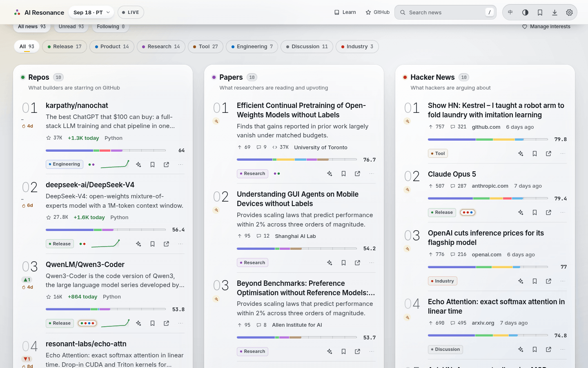
Task: Open more options menu for Claude Opus 5
Action: 563,212
